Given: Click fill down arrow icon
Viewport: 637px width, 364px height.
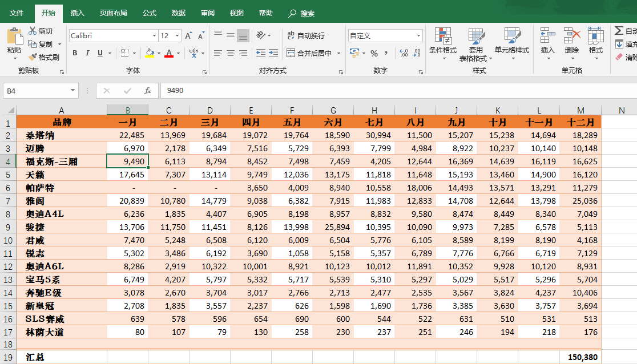Looking at the screenshot, I should [x=619, y=45].
